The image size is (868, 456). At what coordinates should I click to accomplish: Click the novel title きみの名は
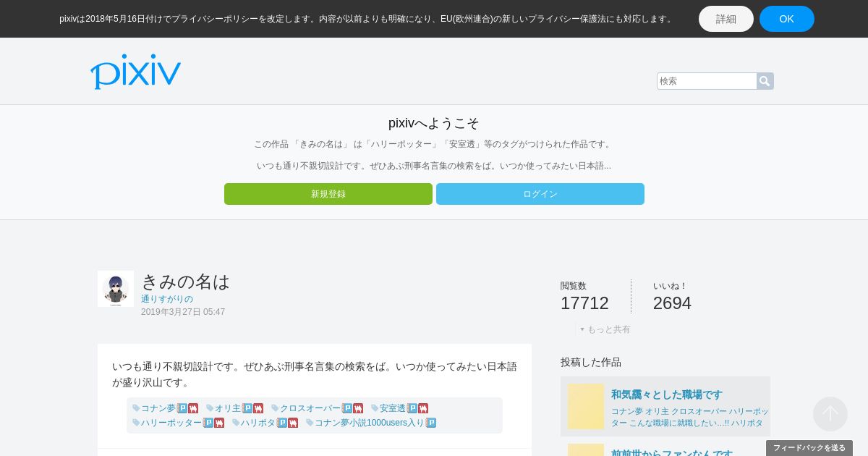click(x=185, y=282)
